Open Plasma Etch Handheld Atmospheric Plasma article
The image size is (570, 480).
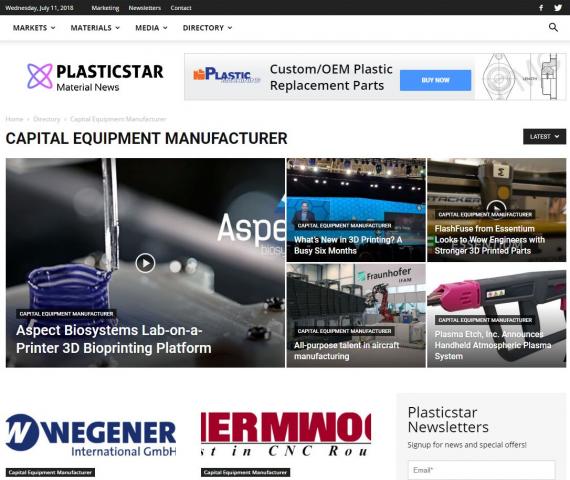tap(493, 345)
